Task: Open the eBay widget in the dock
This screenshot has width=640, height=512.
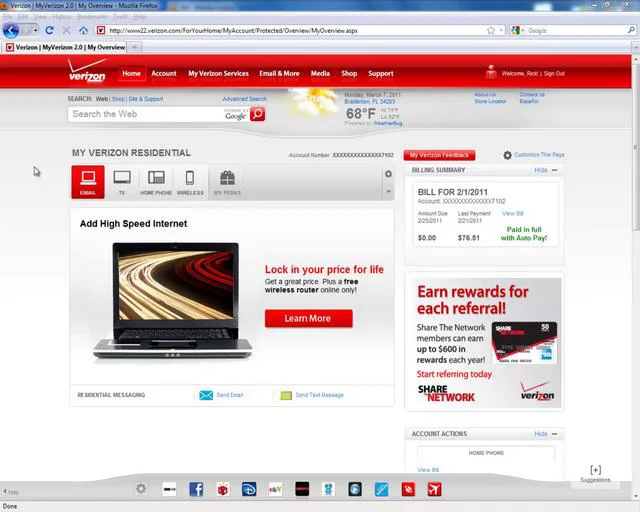Action: (275, 489)
